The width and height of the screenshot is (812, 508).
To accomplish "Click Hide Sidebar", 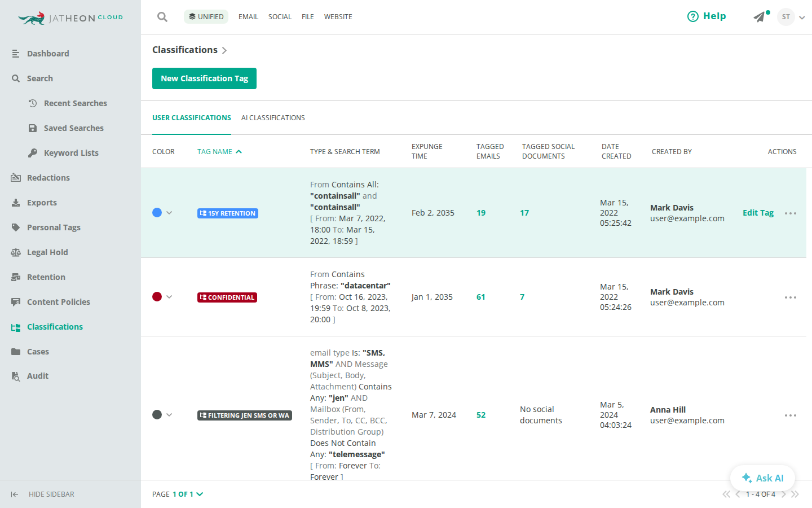I will (x=43, y=494).
